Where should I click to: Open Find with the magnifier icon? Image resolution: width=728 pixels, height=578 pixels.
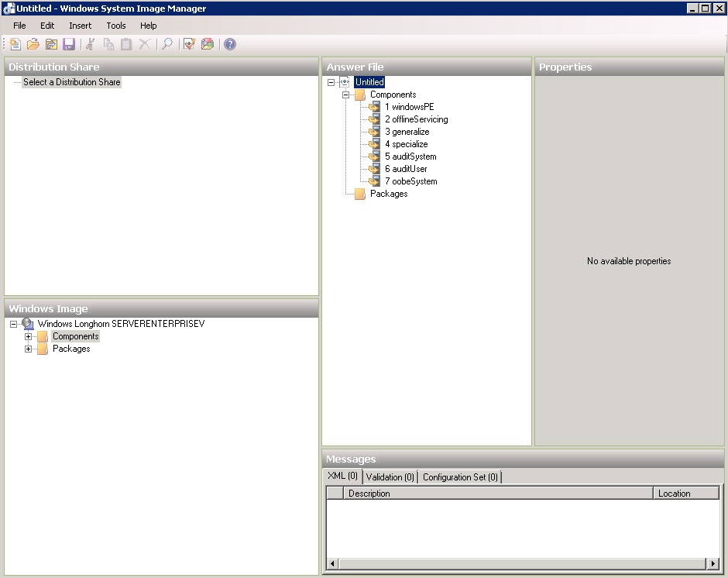click(167, 44)
